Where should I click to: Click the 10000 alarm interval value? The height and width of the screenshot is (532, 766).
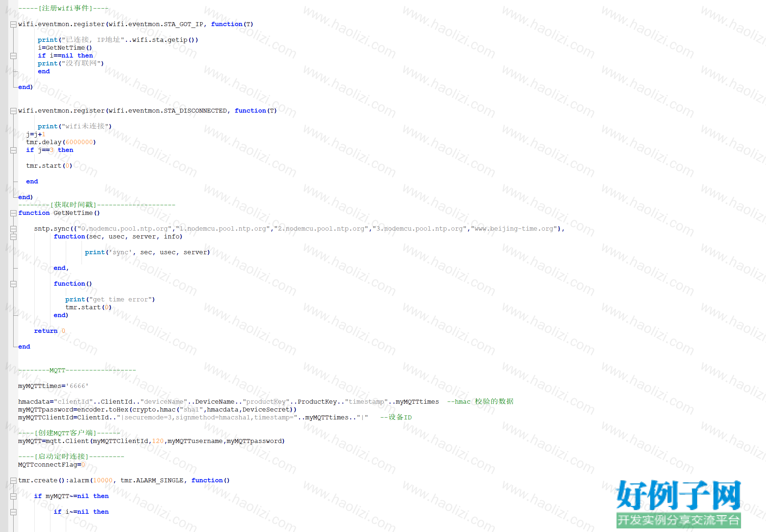pyautogui.click(x=103, y=481)
